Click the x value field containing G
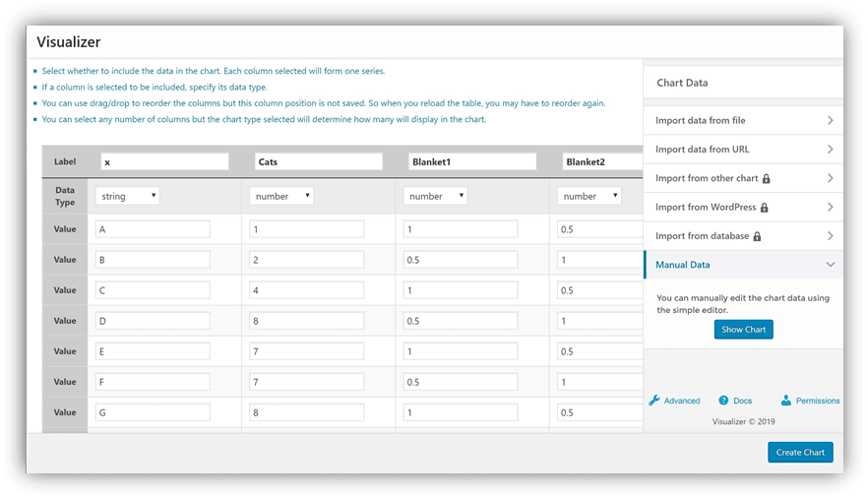 click(x=153, y=412)
